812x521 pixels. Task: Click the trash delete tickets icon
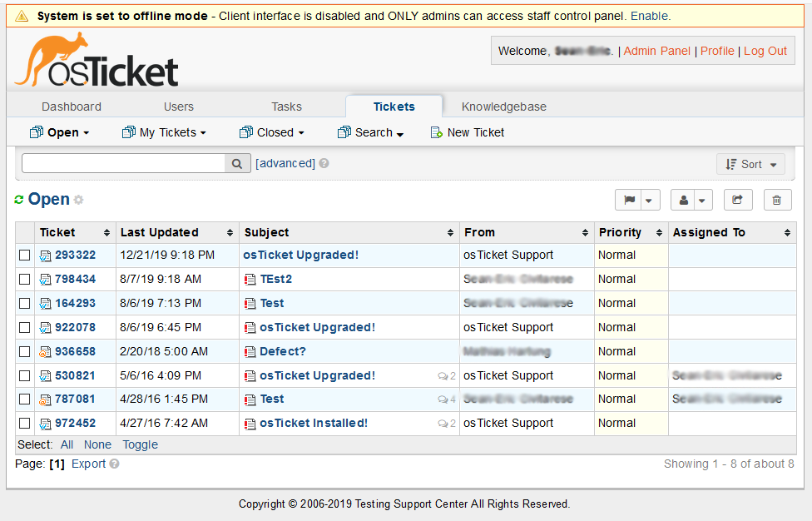coord(777,200)
